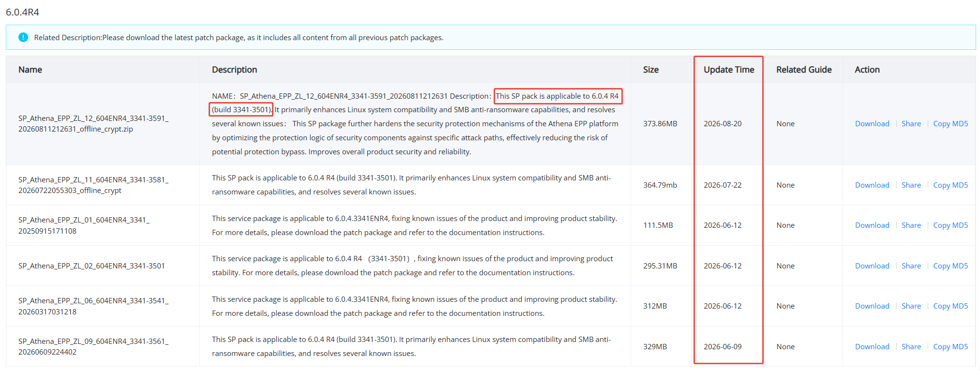Copy MD5 for the ZL_11 3341-3581 package

(x=950, y=185)
